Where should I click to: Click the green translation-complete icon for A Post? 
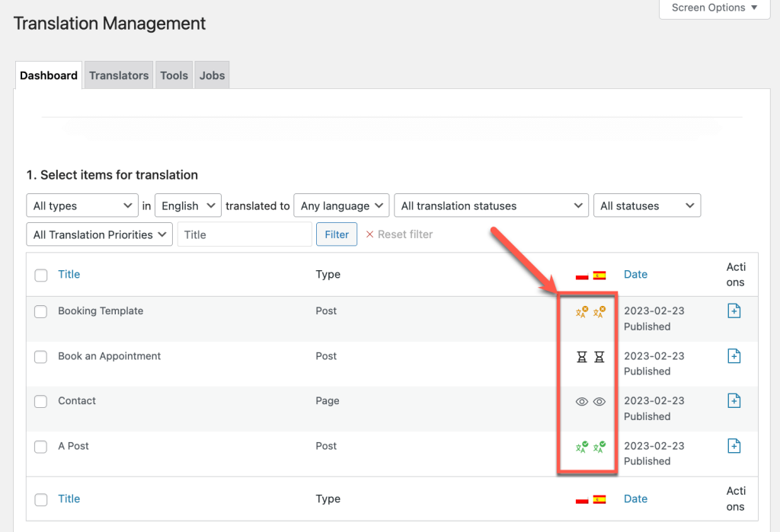pyautogui.click(x=581, y=446)
